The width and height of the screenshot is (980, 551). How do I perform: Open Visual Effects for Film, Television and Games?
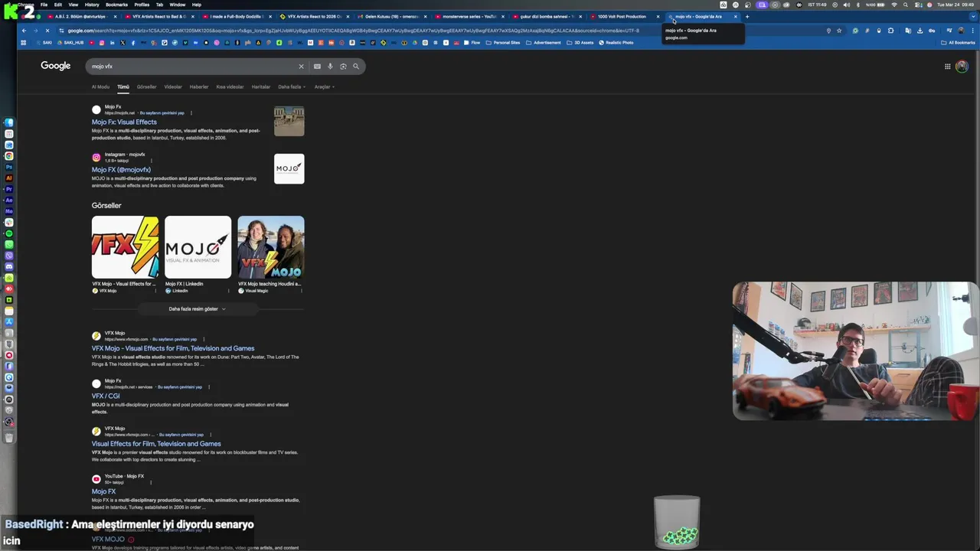click(x=156, y=444)
